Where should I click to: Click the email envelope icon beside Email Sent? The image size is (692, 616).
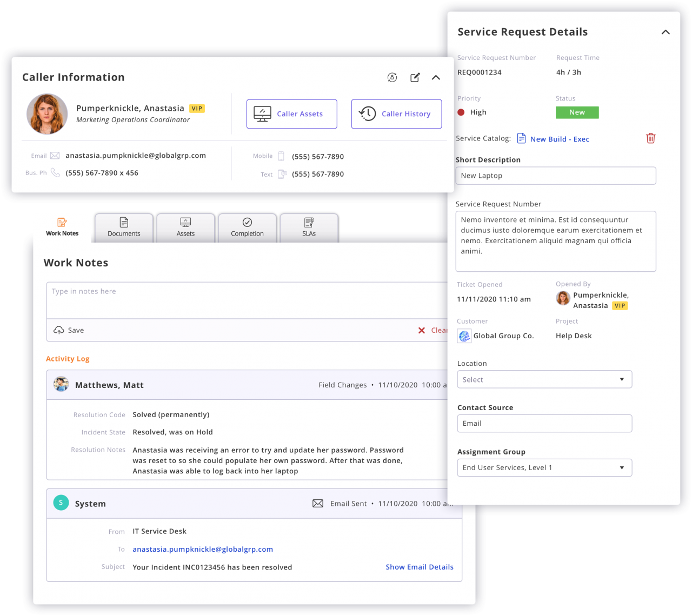(x=318, y=503)
